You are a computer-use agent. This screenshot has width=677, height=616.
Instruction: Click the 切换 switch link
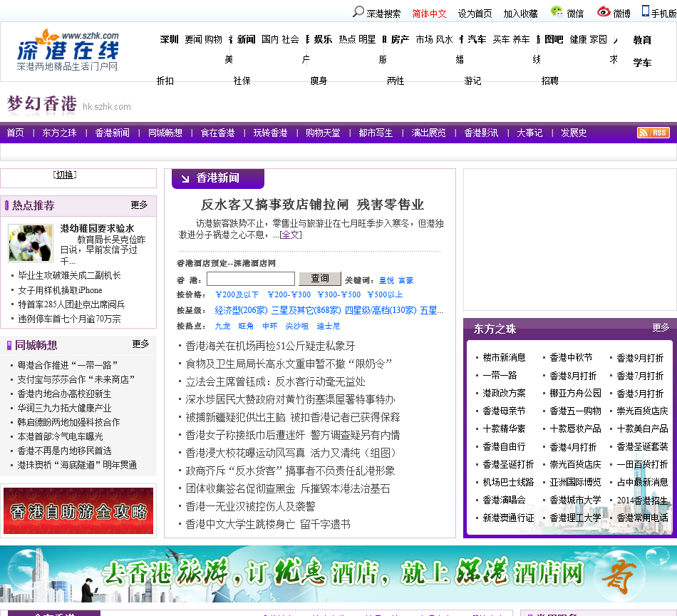(x=65, y=175)
